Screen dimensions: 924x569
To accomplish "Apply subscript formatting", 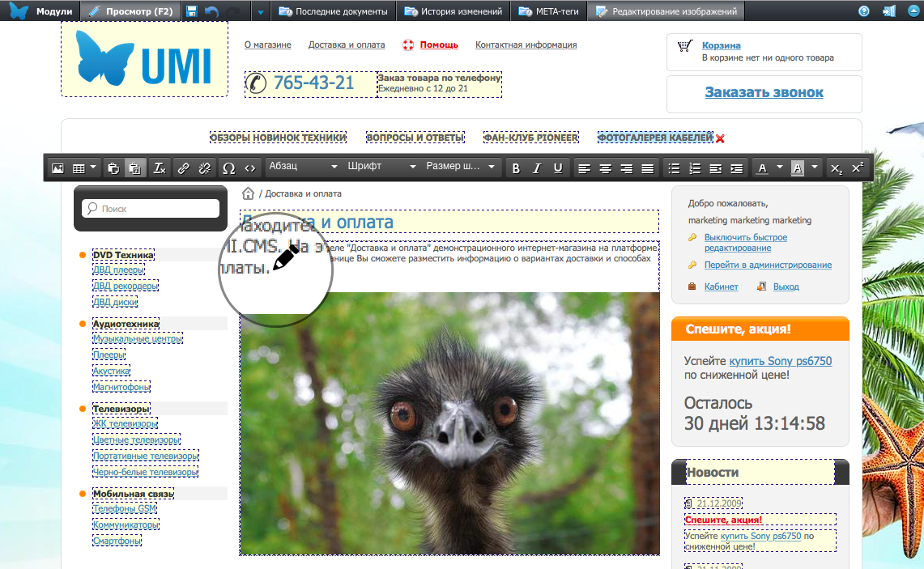I will [x=837, y=168].
